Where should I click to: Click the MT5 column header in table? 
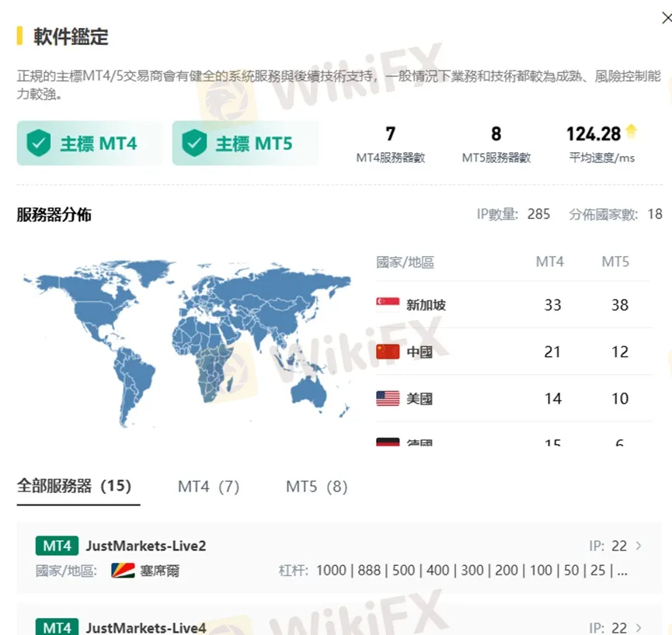(615, 262)
